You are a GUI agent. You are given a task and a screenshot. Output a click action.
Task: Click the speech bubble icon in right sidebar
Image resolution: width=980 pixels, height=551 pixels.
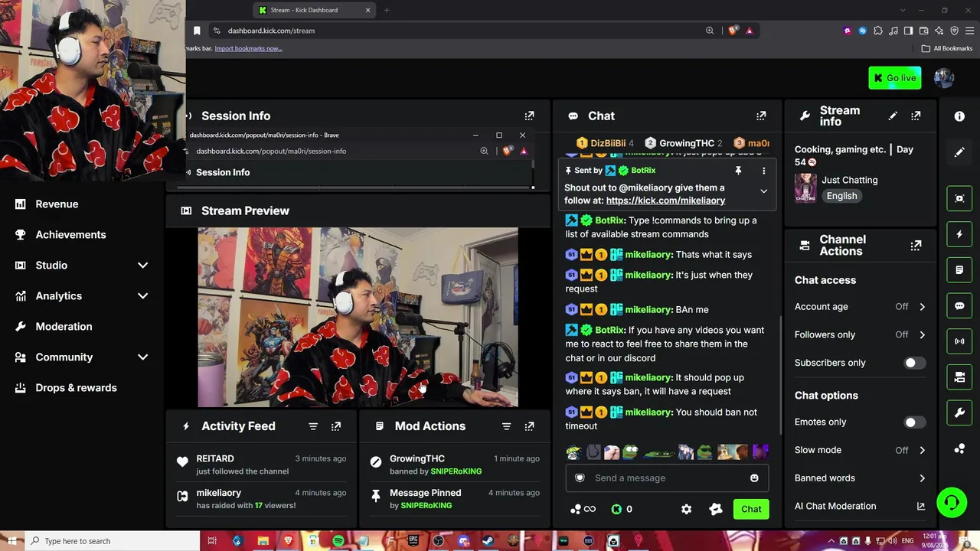tap(959, 305)
